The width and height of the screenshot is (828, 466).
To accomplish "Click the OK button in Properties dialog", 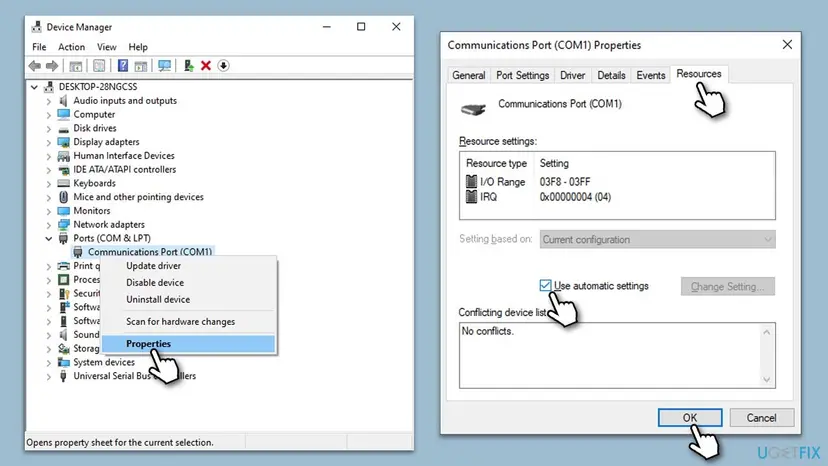I will click(690, 418).
